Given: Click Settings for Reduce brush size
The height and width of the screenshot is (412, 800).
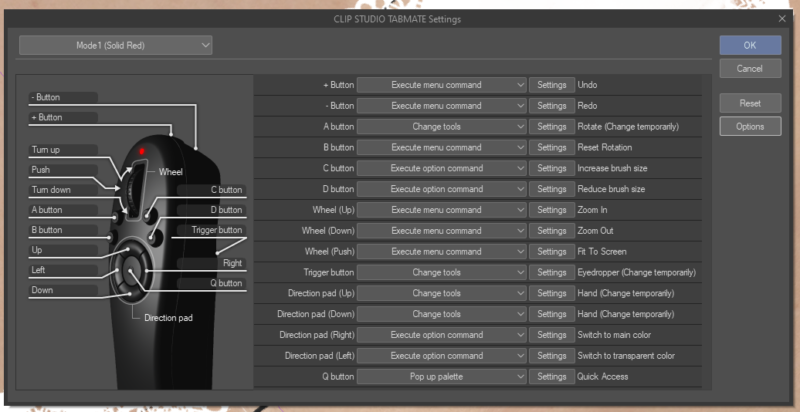Looking at the screenshot, I should [x=552, y=189].
